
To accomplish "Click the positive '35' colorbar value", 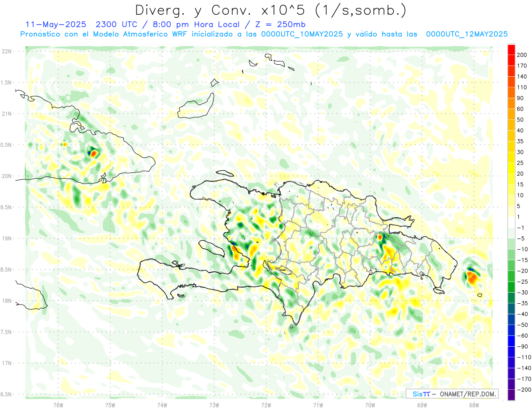I will point(521,141).
